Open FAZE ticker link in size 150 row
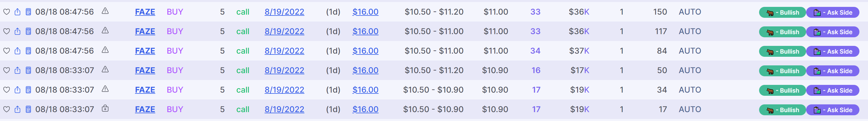This screenshot has width=868, height=121. pos(145,12)
